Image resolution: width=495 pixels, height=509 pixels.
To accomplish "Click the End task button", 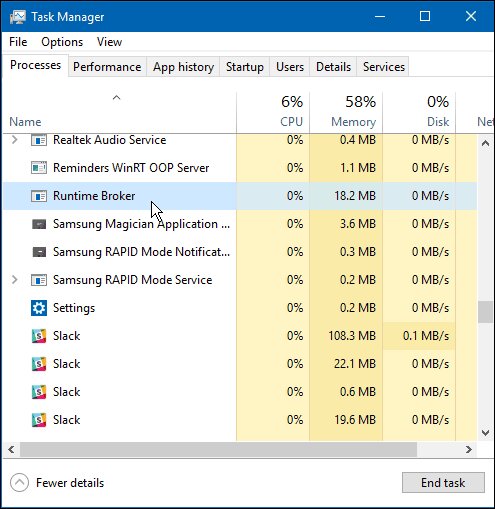I will click(x=443, y=482).
